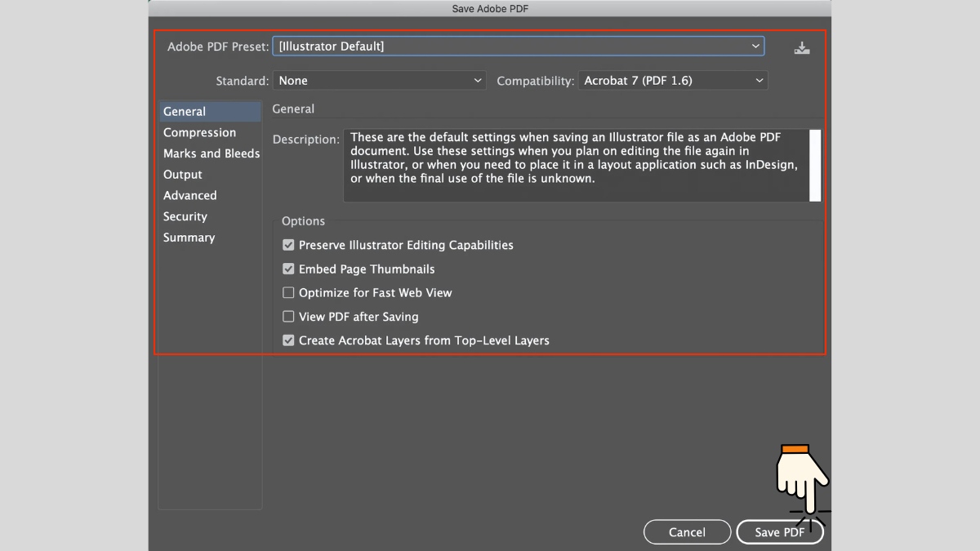Open the Standard dropdown set to None
The image size is (980, 551).
tap(381, 81)
